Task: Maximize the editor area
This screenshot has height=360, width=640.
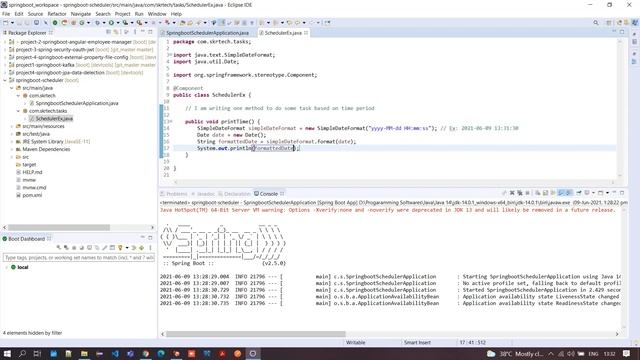Action: (x=622, y=32)
